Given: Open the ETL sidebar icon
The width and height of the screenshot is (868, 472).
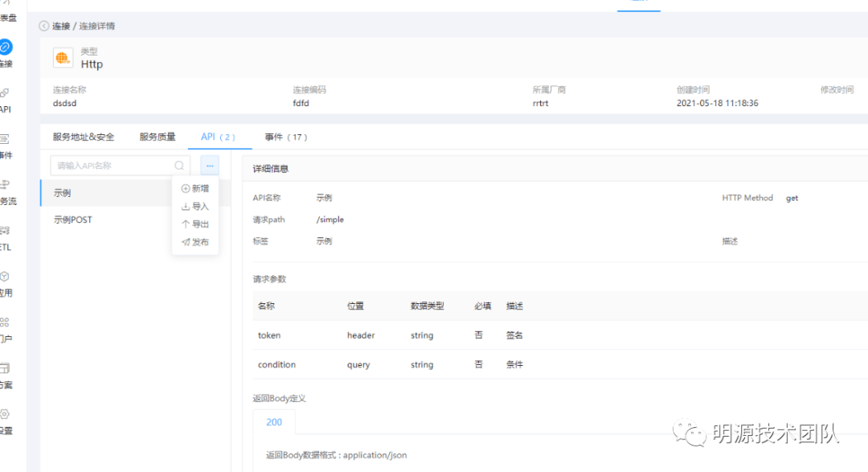Looking at the screenshot, I should (x=5, y=232).
